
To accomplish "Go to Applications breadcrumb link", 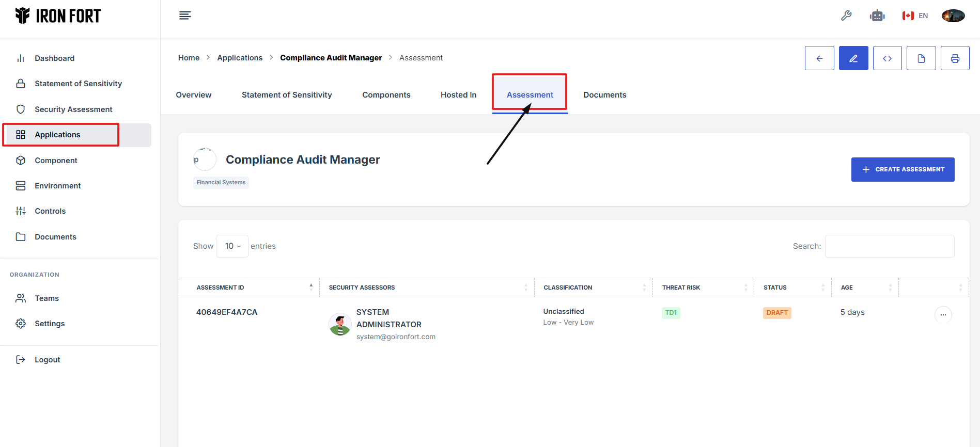I will coord(240,58).
